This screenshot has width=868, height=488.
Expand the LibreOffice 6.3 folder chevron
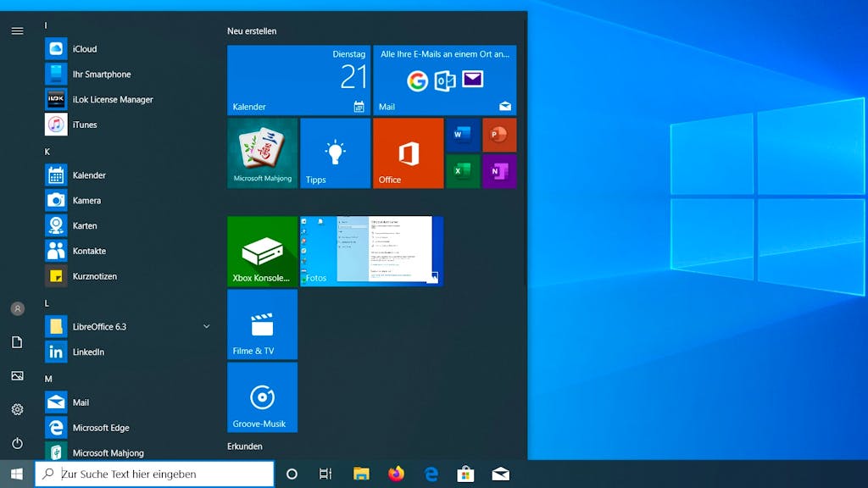[207, 326]
